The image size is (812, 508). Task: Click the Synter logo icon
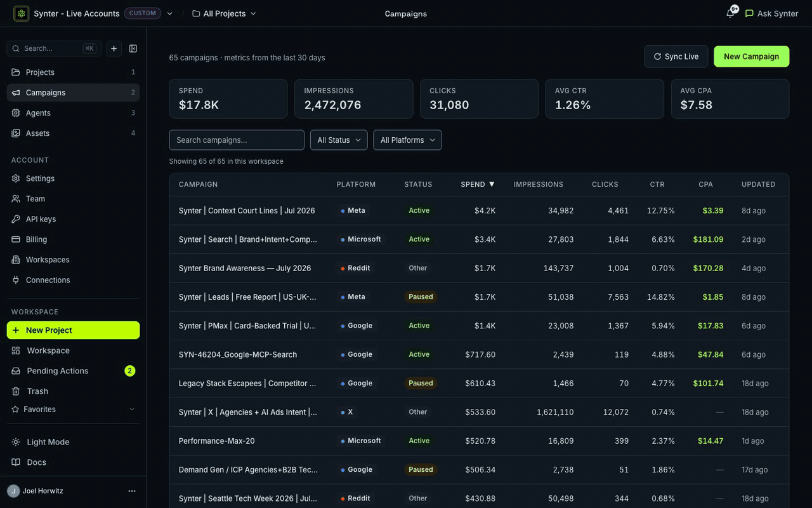click(22, 13)
